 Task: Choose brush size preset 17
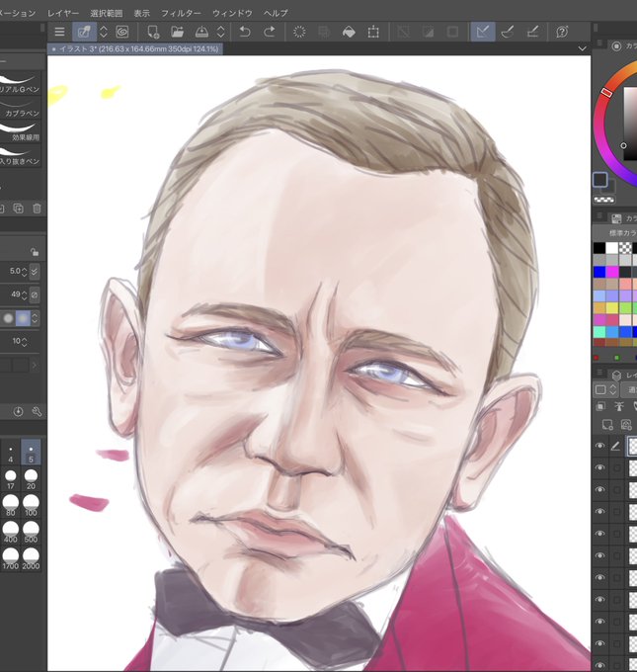click(10, 479)
